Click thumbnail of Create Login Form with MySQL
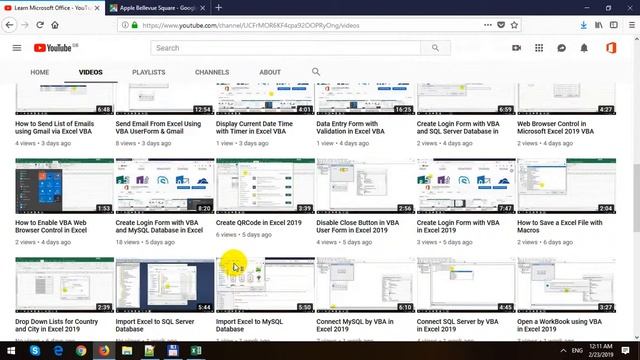The image size is (640, 360). pyautogui.click(x=165, y=186)
